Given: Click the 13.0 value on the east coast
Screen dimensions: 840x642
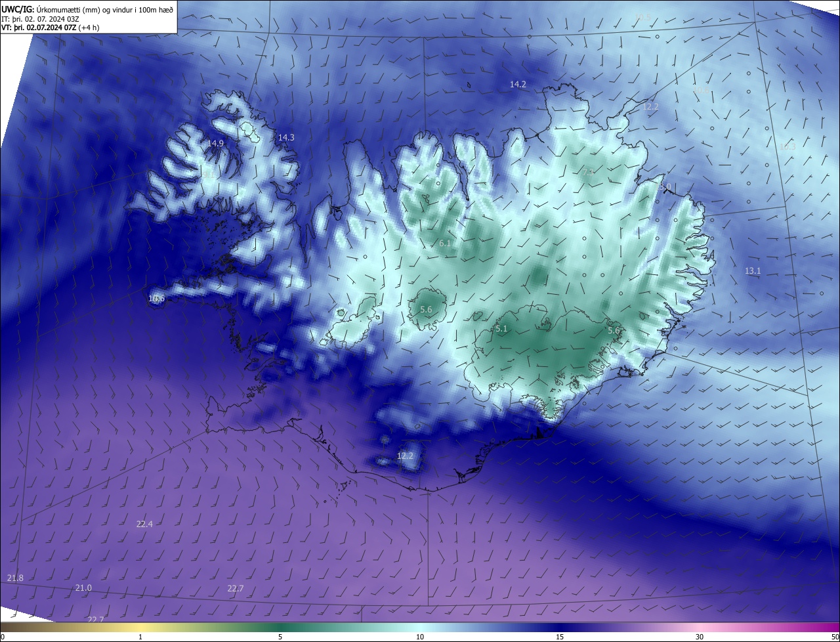Looking at the screenshot, I should [665, 187].
